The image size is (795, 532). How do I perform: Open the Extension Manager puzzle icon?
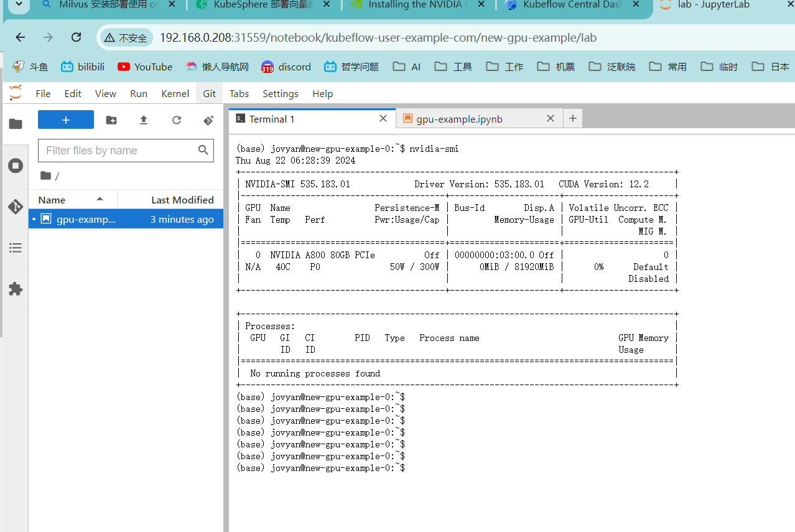16,289
